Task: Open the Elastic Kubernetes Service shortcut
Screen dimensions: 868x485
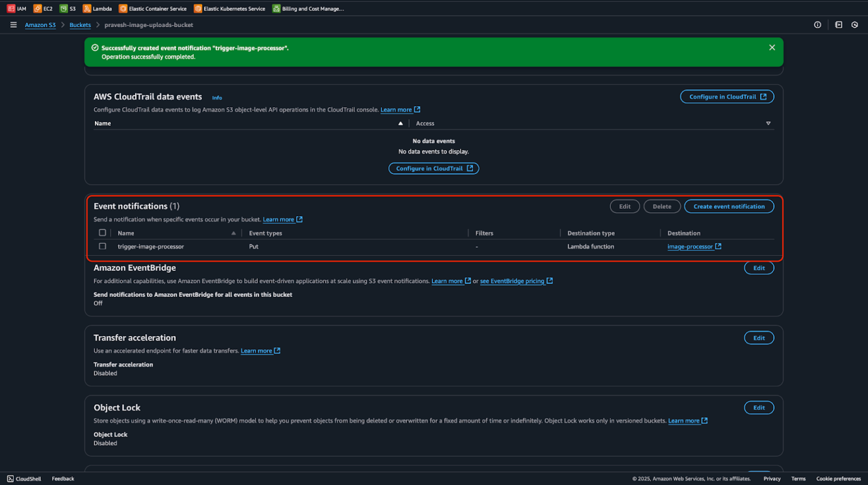Action: pyautogui.click(x=229, y=8)
